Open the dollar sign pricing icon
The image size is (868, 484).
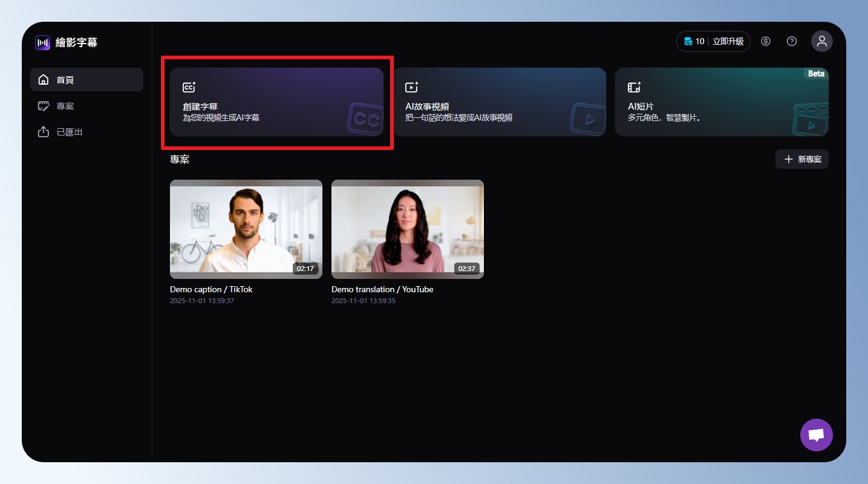coord(766,42)
